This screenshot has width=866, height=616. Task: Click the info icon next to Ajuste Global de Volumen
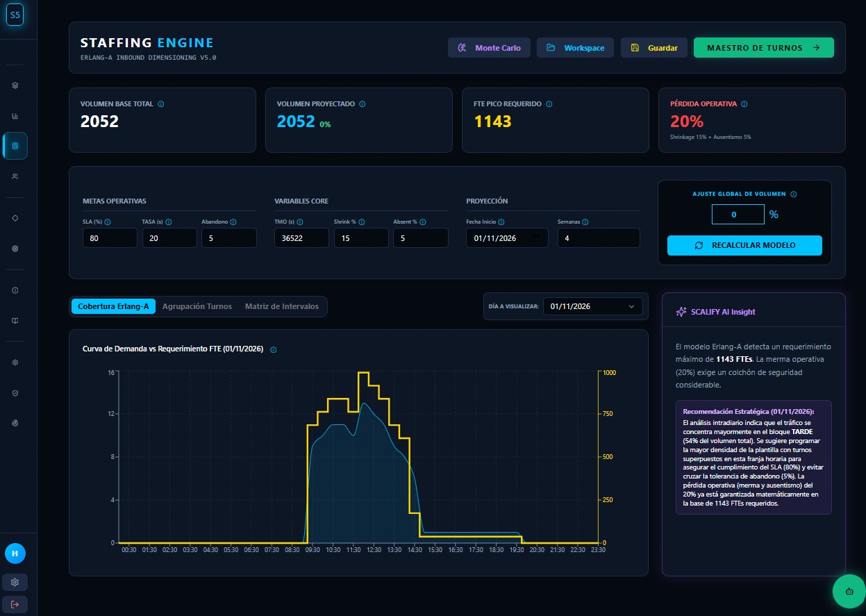click(794, 195)
